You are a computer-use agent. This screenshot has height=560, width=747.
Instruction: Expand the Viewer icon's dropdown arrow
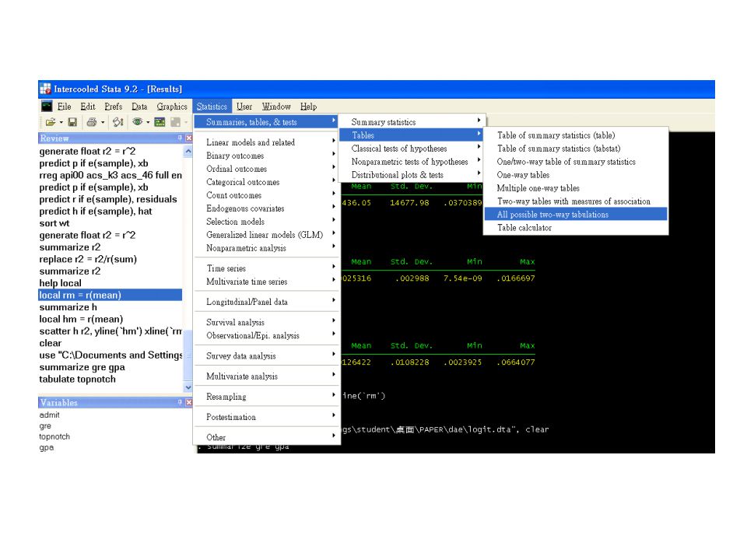[x=148, y=123]
